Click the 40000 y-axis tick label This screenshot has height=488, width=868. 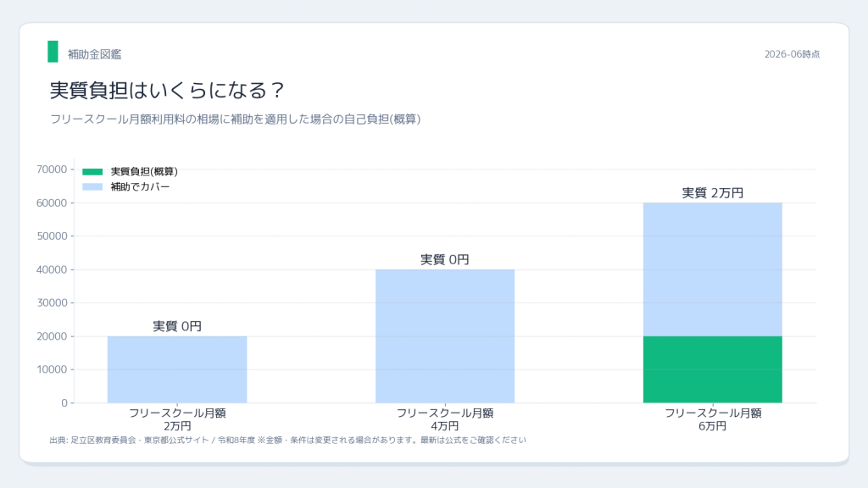[52, 270]
